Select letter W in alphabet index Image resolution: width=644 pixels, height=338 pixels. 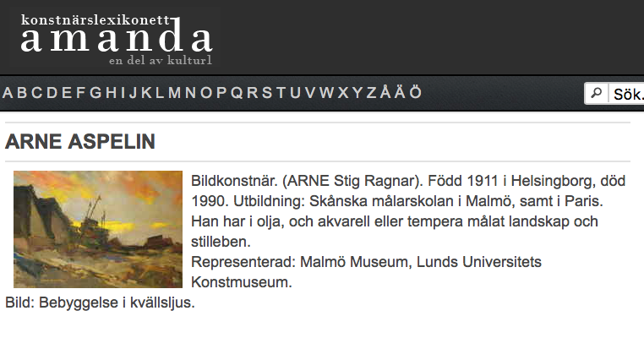tap(327, 93)
